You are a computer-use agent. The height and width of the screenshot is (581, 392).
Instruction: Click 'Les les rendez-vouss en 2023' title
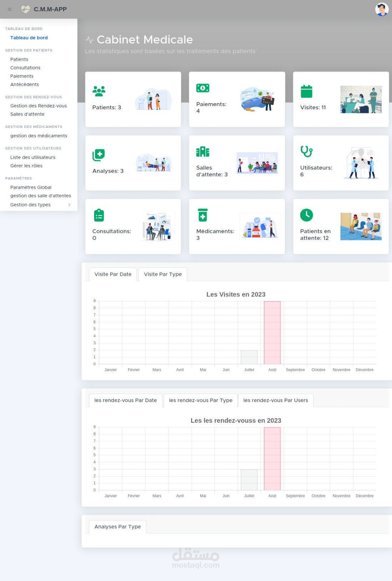(236, 421)
